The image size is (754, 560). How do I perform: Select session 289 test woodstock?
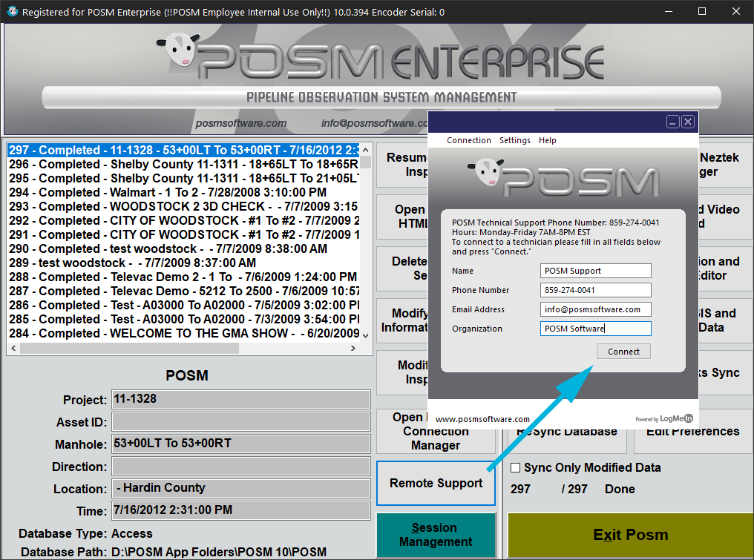tap(183, 263)
